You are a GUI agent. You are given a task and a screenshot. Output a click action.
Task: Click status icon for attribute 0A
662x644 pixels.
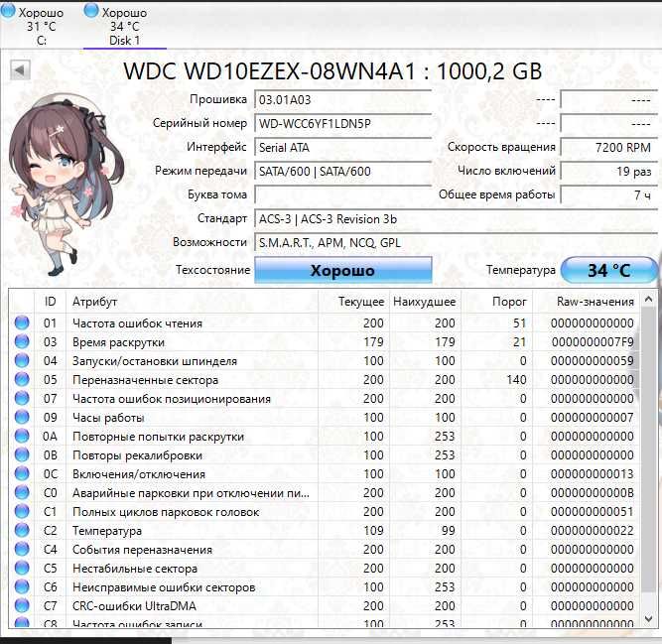22,436
